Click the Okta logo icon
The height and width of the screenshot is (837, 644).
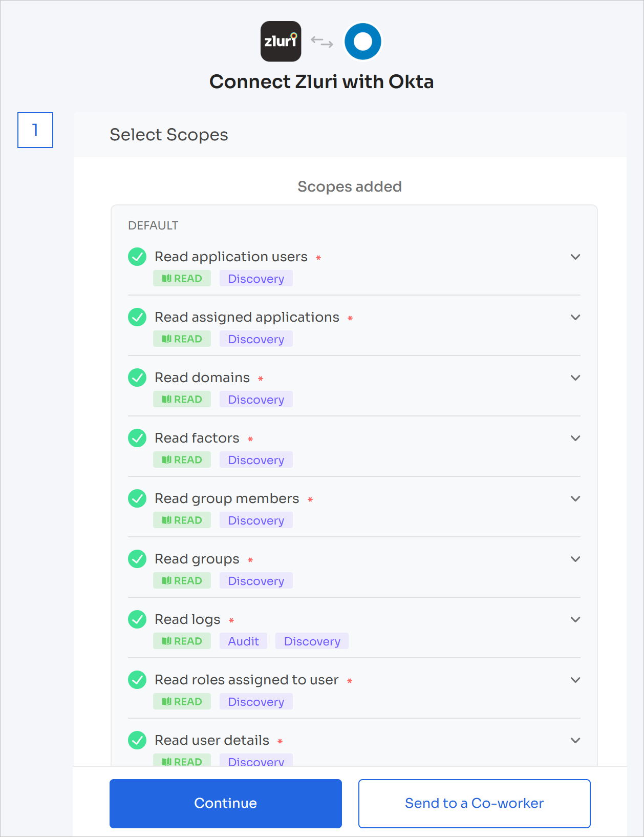click(363, 41)
